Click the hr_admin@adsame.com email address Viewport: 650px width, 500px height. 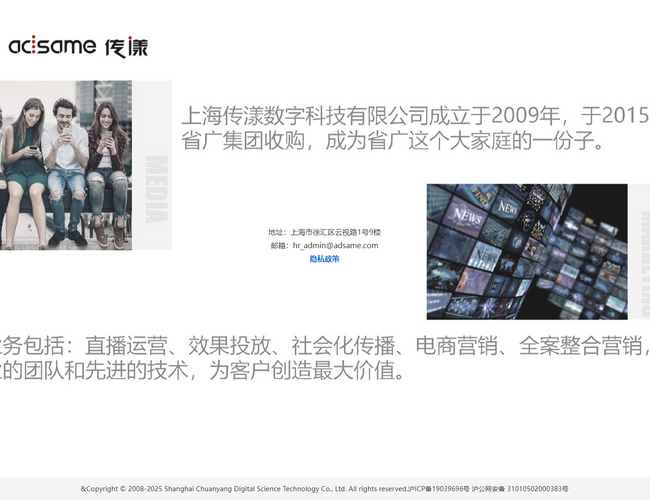click(335, 245)
